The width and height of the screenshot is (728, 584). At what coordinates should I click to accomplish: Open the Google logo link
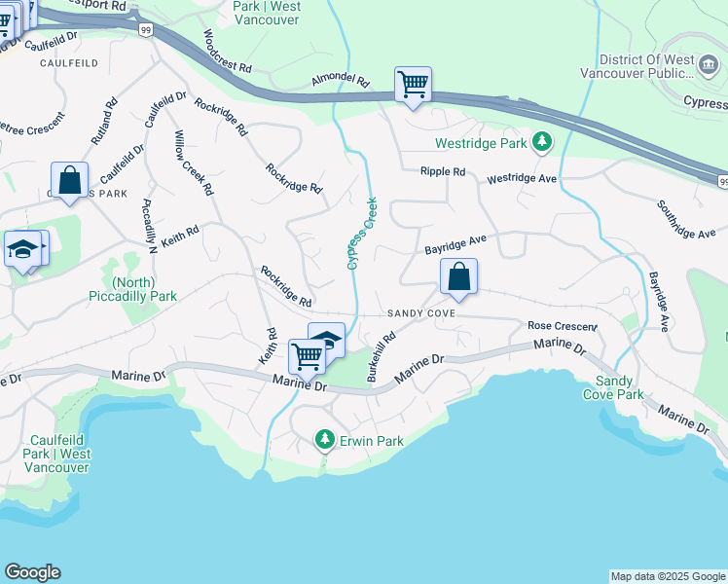coord(32,572)
